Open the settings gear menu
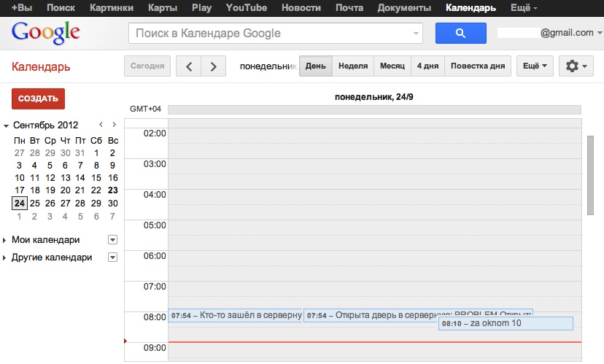This screenshot has width=604, height=364. [576, 66]
